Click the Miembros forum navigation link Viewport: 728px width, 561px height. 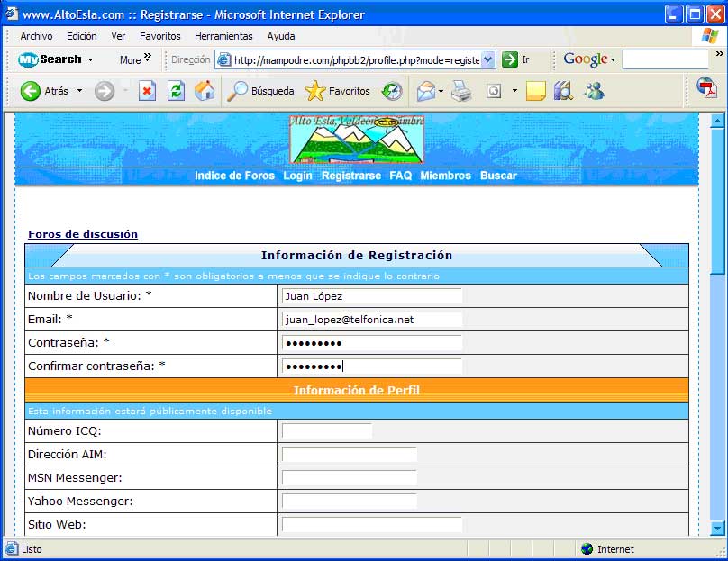tap(445, 176)
